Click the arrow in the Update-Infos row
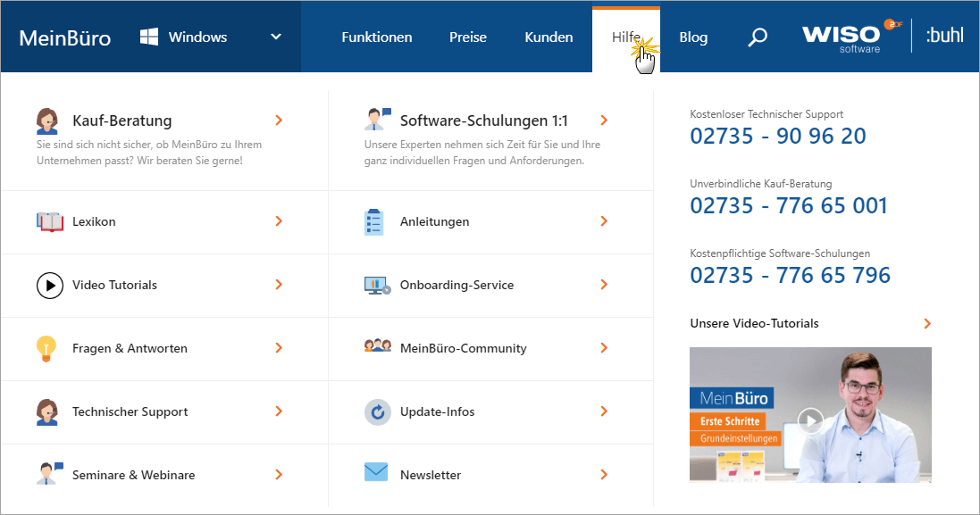The width and height of the screenshot is (980, 515). coord(604,412)
